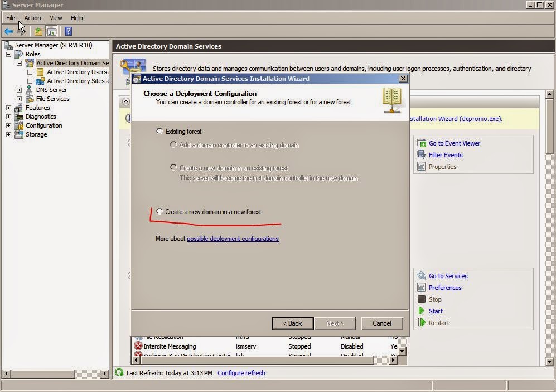Select Create a new domain in existing forest
This screenshot has width=556, height=392.
point(173,167)
